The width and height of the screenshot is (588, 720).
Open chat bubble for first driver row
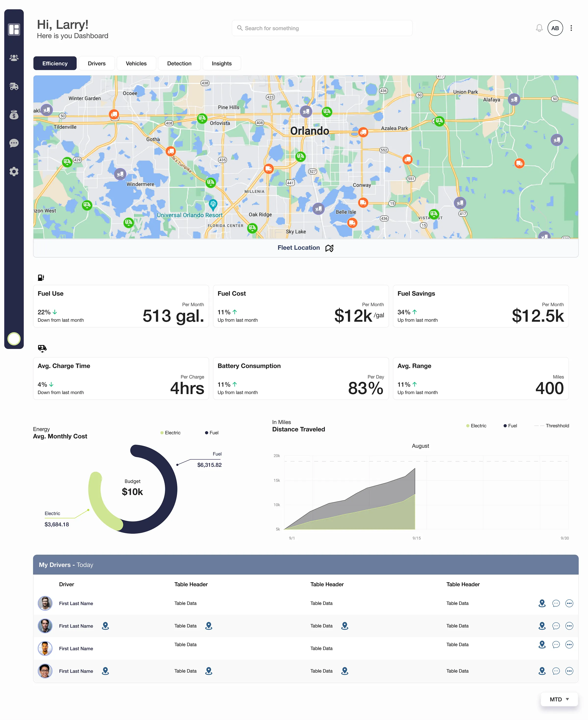pyautogui.click(x=556, y=603)
